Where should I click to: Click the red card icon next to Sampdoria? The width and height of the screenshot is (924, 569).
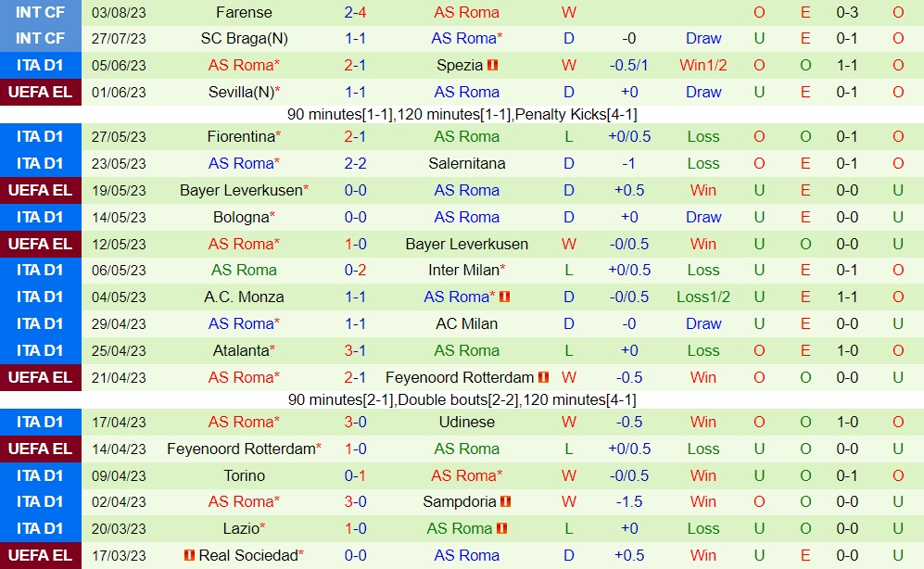point(506,502)
